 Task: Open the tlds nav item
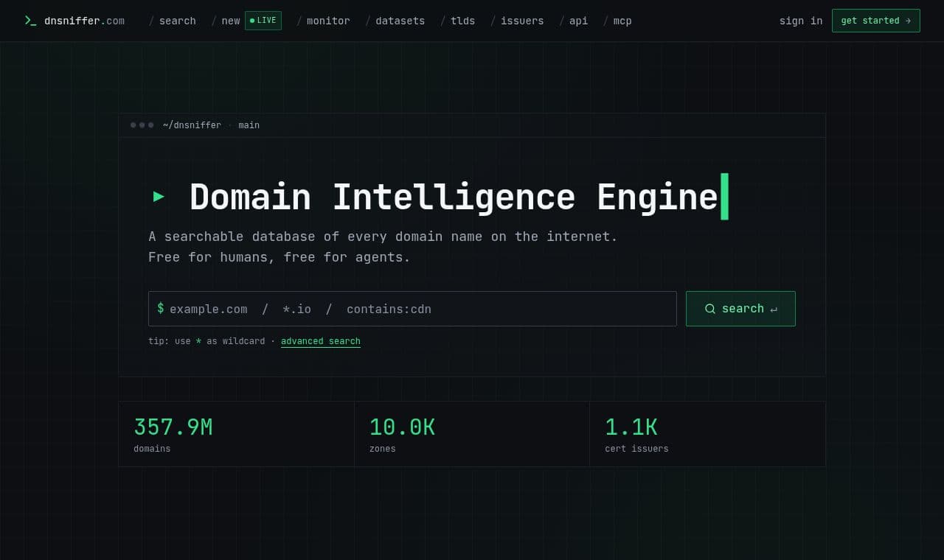pos(463,21)
